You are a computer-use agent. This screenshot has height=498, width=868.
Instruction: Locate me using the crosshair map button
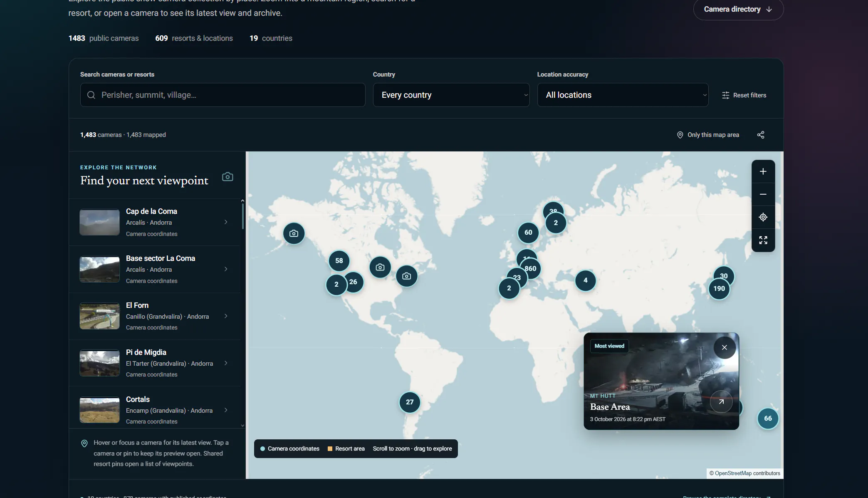point(763,217)
